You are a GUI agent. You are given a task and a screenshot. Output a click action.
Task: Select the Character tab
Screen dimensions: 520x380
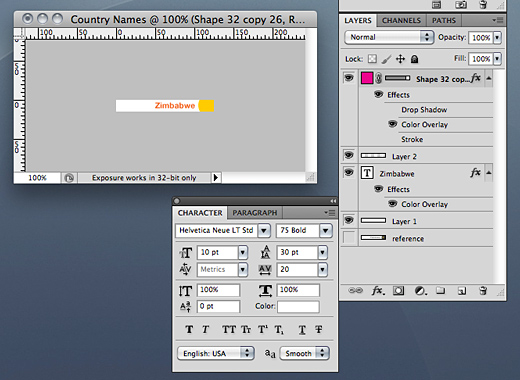pyautogui.click(x=200, y=213)
